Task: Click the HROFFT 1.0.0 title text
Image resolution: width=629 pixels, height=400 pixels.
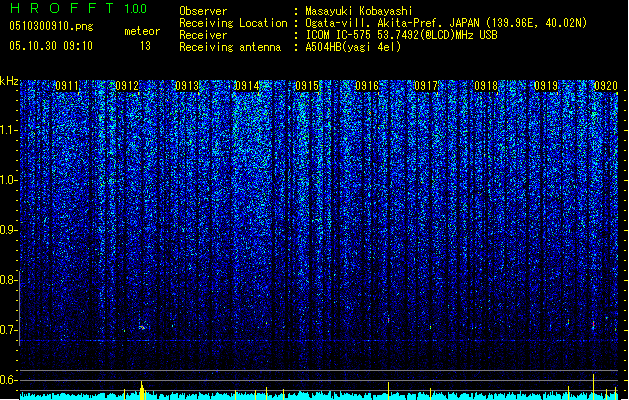Action: 78,8
